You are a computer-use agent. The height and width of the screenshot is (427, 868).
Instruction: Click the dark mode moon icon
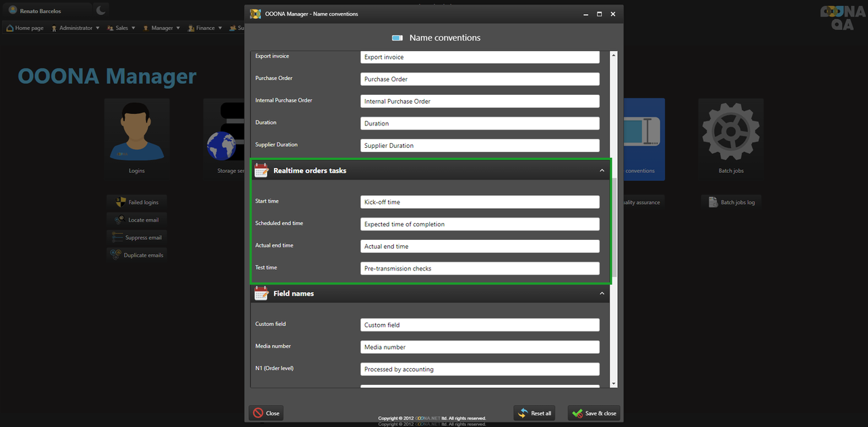[100, 10]
